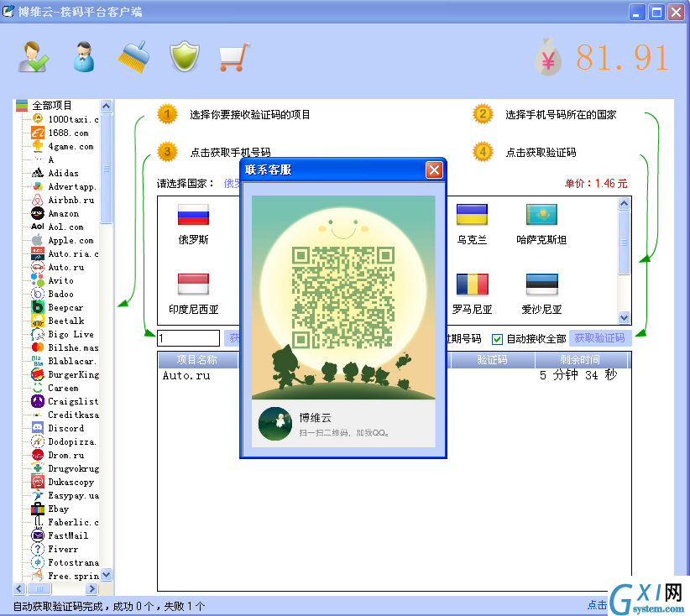Close the 联系客服 dialog
The height and width of the screenshot is (616, 690).
pyautogui.click(x=434, y=170)
